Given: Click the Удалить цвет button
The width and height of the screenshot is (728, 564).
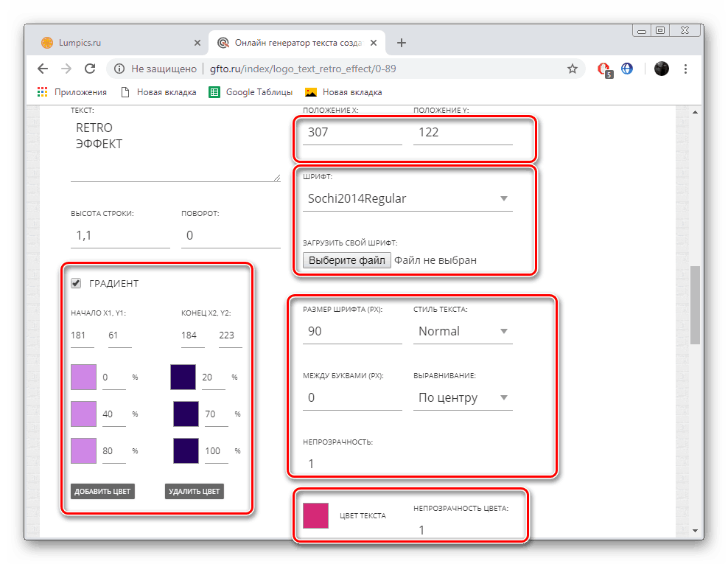Looking at the screenshot, I should (194, 492).
